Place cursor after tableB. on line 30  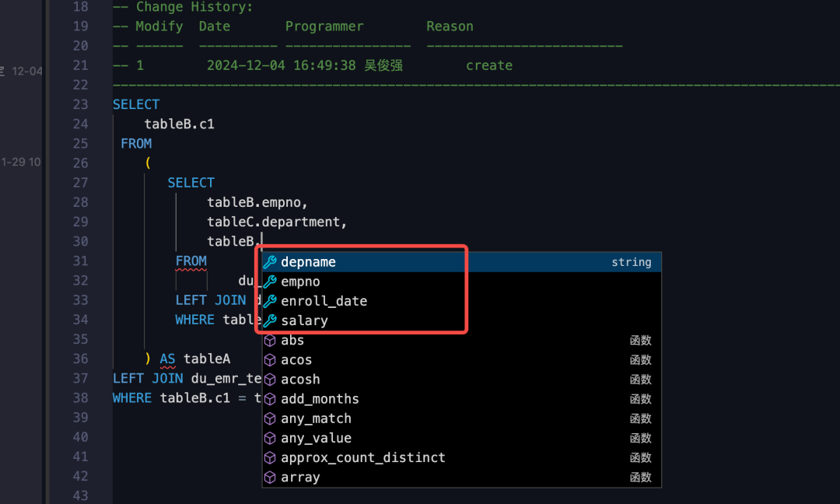[x=261, y=241]
